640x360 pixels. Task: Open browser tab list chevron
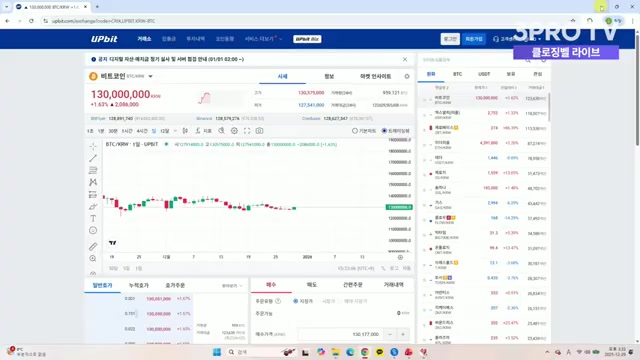(6, 7)
